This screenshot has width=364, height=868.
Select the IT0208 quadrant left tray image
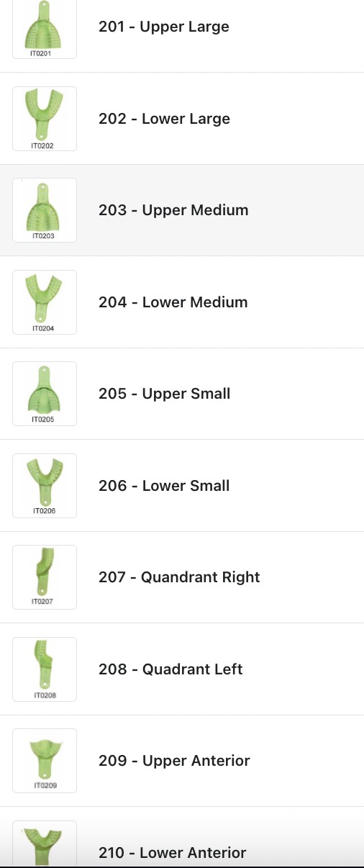click(45, 669)
